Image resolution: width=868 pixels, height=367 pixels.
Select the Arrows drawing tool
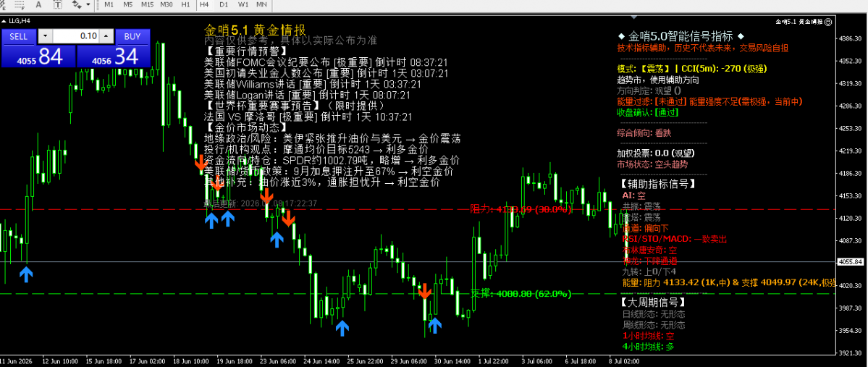tap(77, 4)
